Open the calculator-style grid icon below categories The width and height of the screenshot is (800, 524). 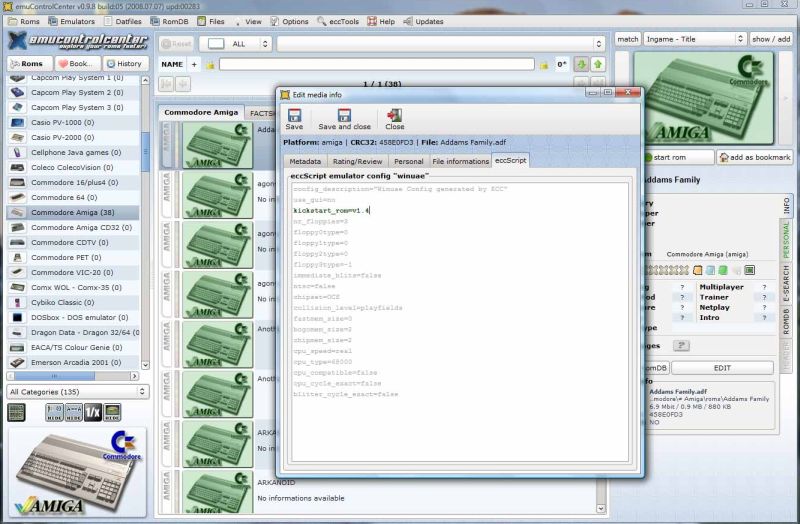coord(16,412)
